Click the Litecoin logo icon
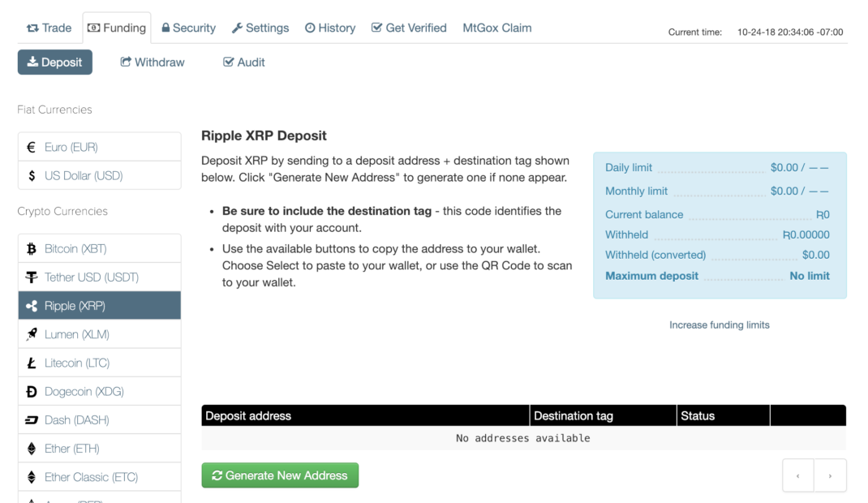Viewport: 868px width, 503px height. point(32,363)
